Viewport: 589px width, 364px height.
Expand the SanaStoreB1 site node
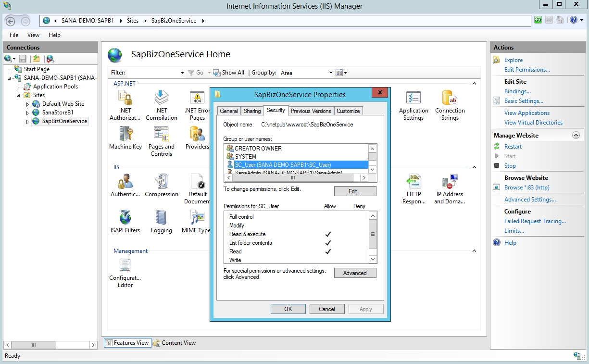click(27, 113)
